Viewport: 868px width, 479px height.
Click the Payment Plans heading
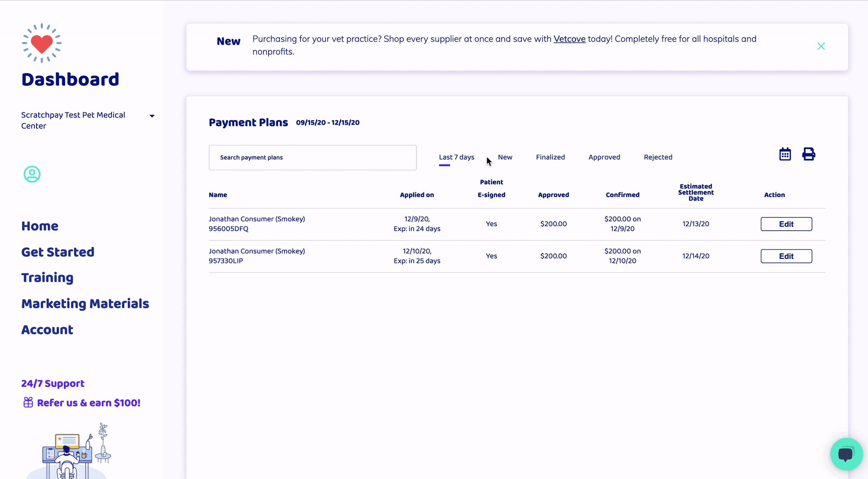248,122
